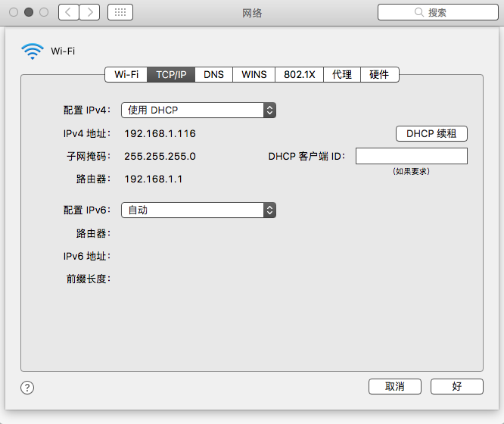Open help with the question mark button
The image size is (504, 424).
click(27, 388)
